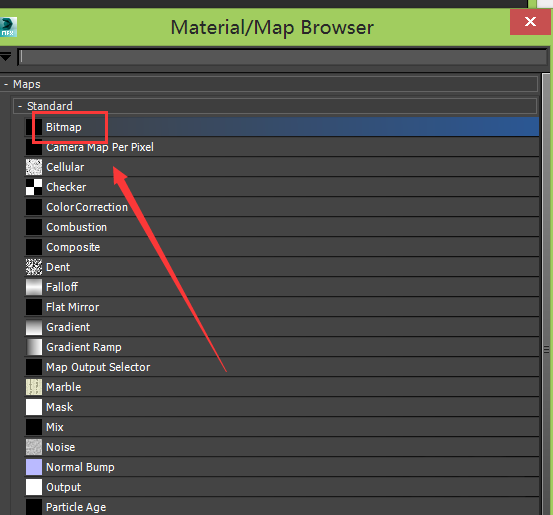Click the Particle Age thumbnail icon
Screen dimensions: 553x515
point(34,507)
